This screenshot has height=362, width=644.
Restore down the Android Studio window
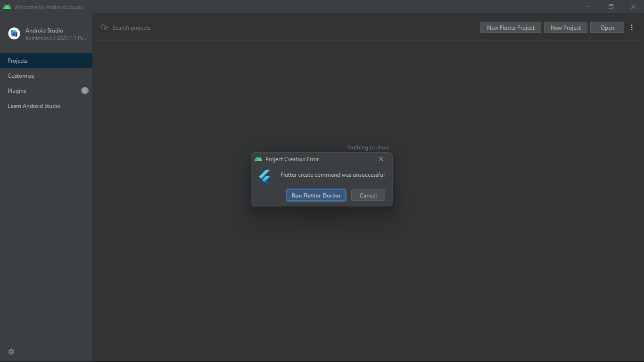611,7
